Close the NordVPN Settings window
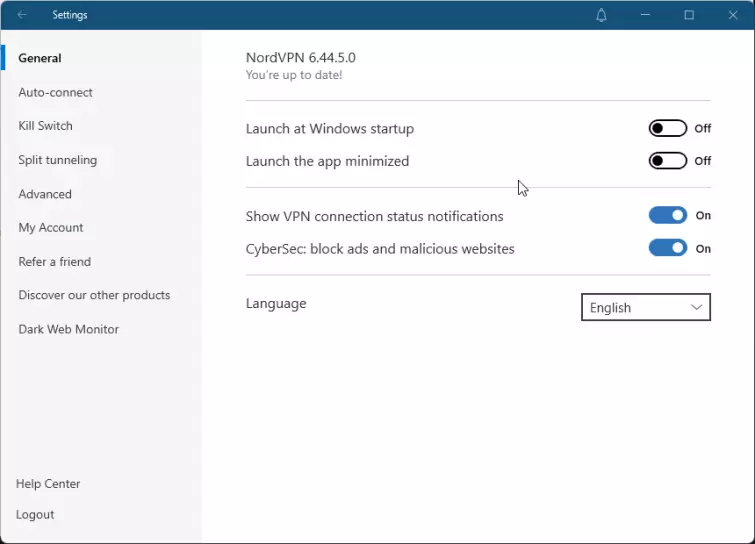This screenshot has height=544, width=755. 732,15
